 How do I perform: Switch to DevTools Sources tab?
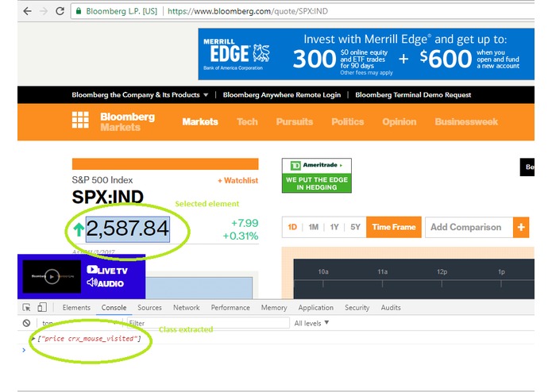(x=149, y=308)
